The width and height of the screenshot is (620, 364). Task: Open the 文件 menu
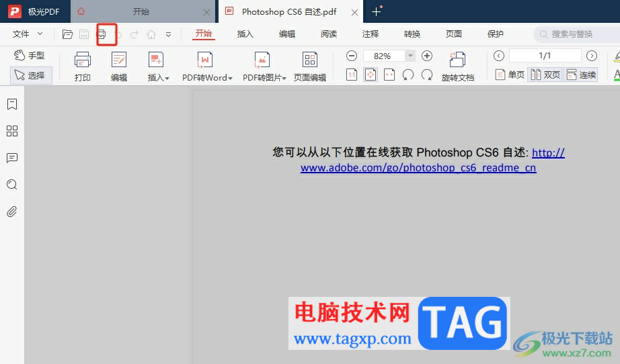28,34
